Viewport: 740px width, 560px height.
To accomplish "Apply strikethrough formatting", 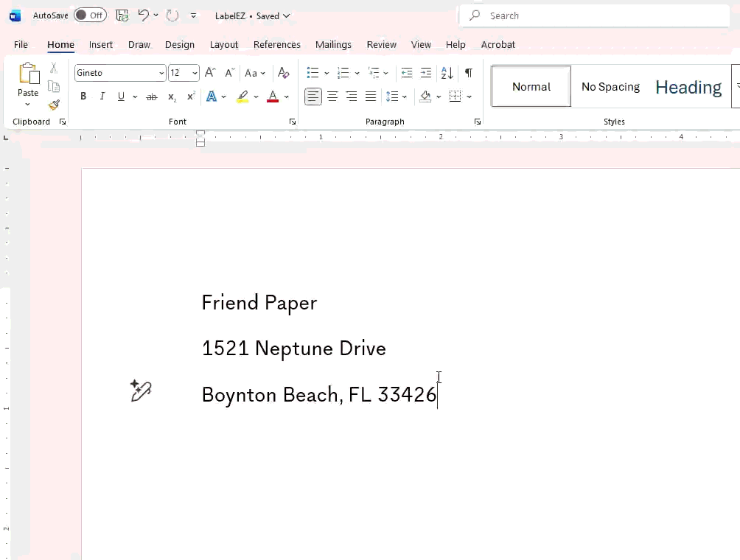I will (152, 97).
